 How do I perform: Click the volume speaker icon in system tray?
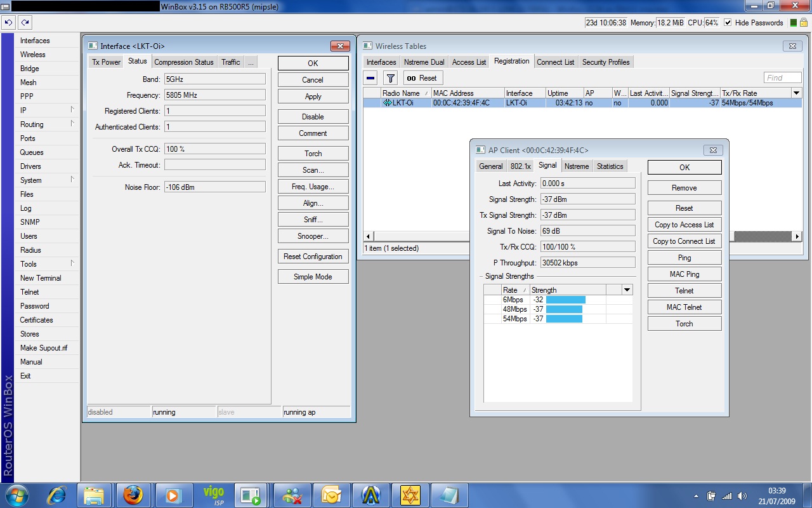(742, 495)
